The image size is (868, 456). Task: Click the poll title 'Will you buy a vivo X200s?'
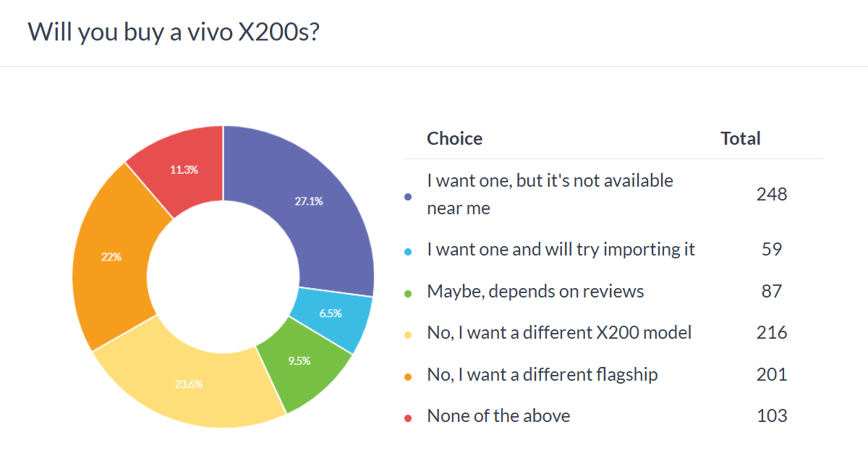point(174,32)
